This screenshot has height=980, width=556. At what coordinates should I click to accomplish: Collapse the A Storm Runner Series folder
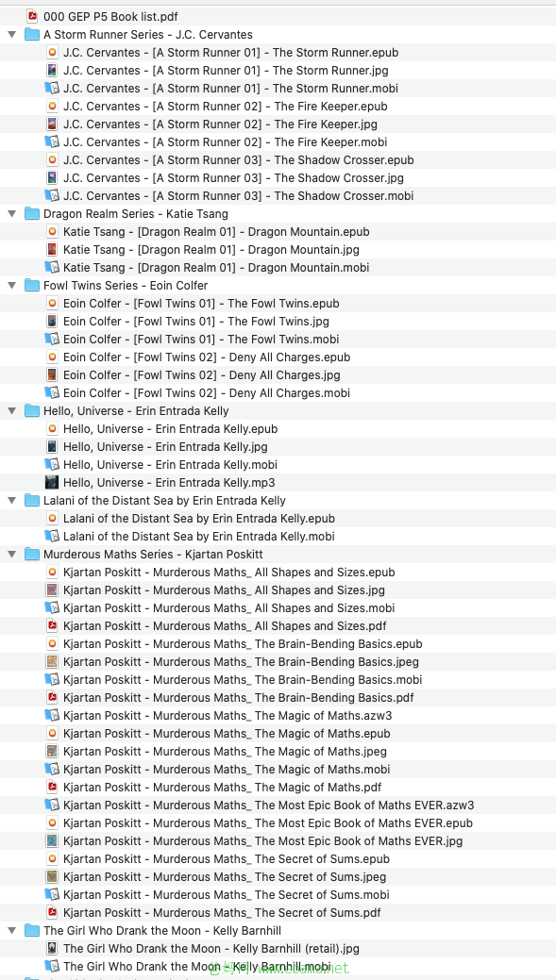point(11,35)
